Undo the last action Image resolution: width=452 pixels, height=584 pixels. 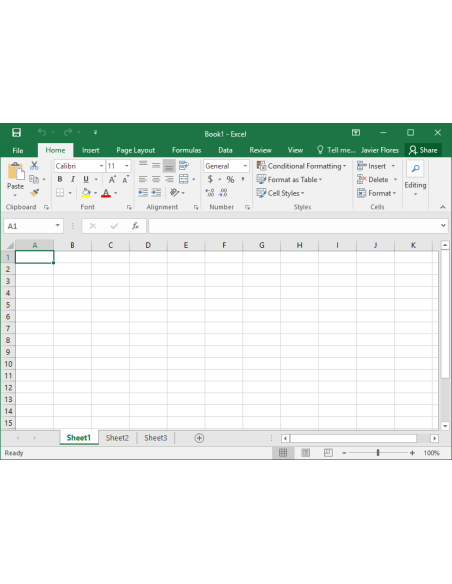(42, 132)
